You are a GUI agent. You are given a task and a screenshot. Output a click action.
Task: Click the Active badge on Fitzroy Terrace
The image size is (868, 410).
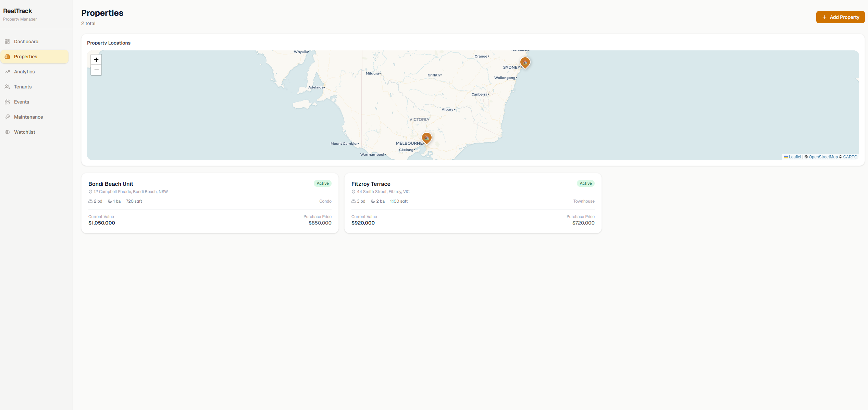tap(585, 183)
